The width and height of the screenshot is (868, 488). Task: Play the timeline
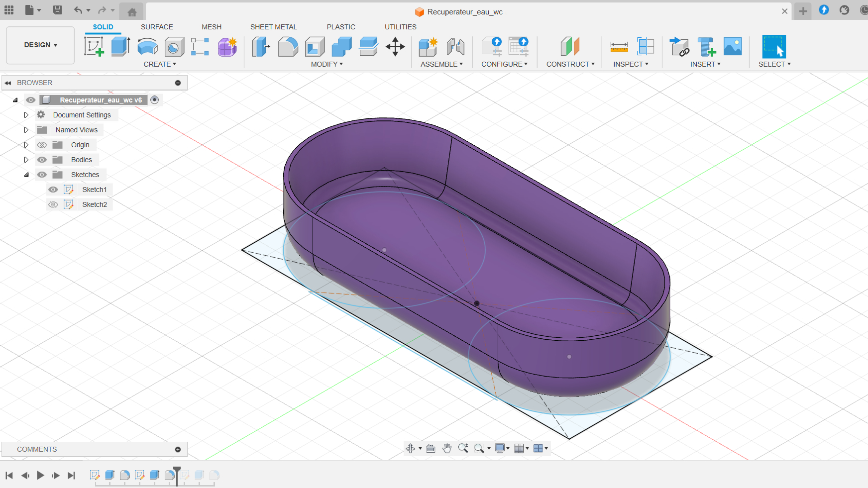40,476
